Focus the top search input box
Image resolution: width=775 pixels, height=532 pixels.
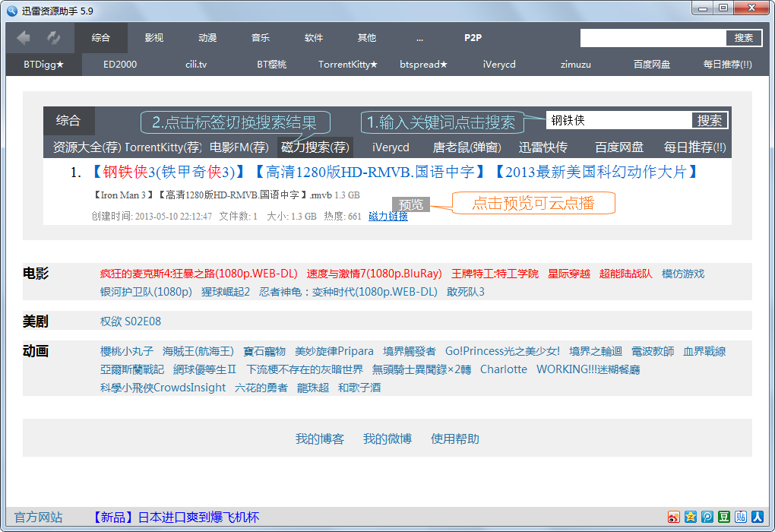pos(653,38)
